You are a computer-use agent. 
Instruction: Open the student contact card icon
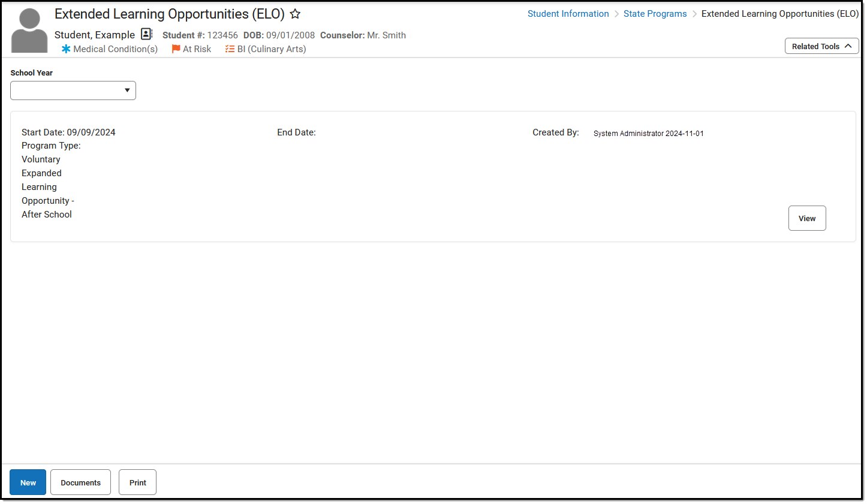coord(146,34)
